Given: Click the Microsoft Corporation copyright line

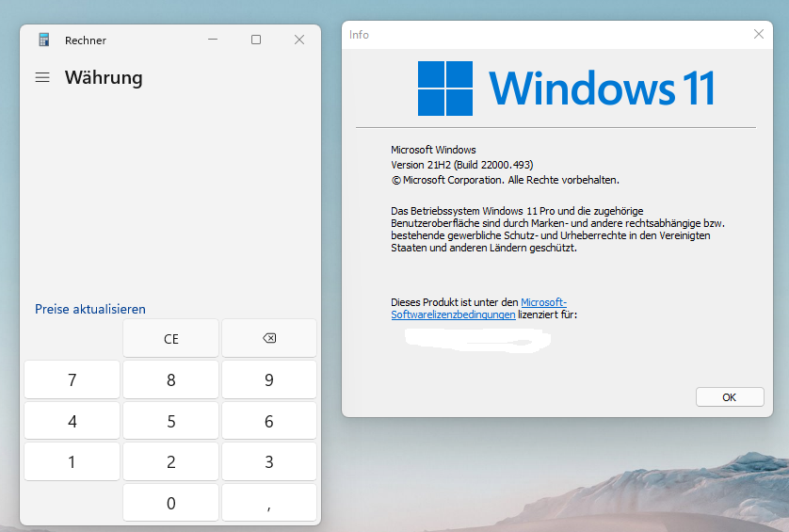Looking at the screenshot, I should 506,180.
